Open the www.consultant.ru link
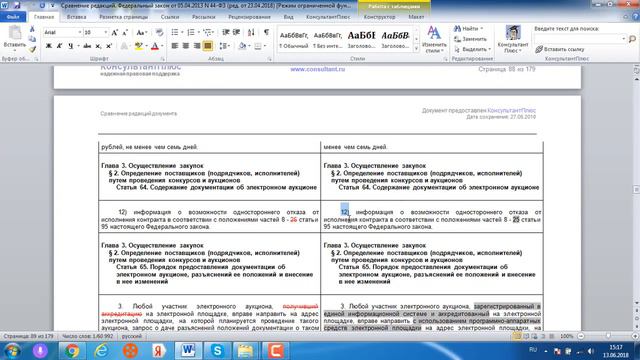This screenshot has width=640, height=360. click(318, 69)
